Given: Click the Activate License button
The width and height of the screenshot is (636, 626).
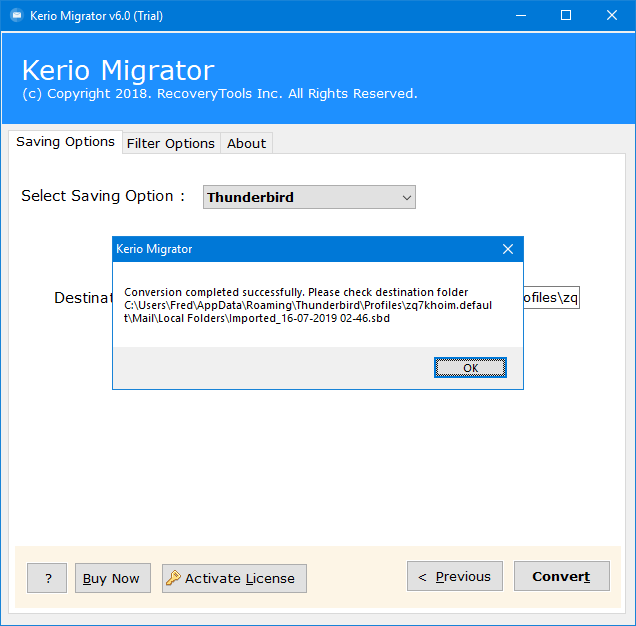Looking at the screenshot, I should click(x=234, y=578).
